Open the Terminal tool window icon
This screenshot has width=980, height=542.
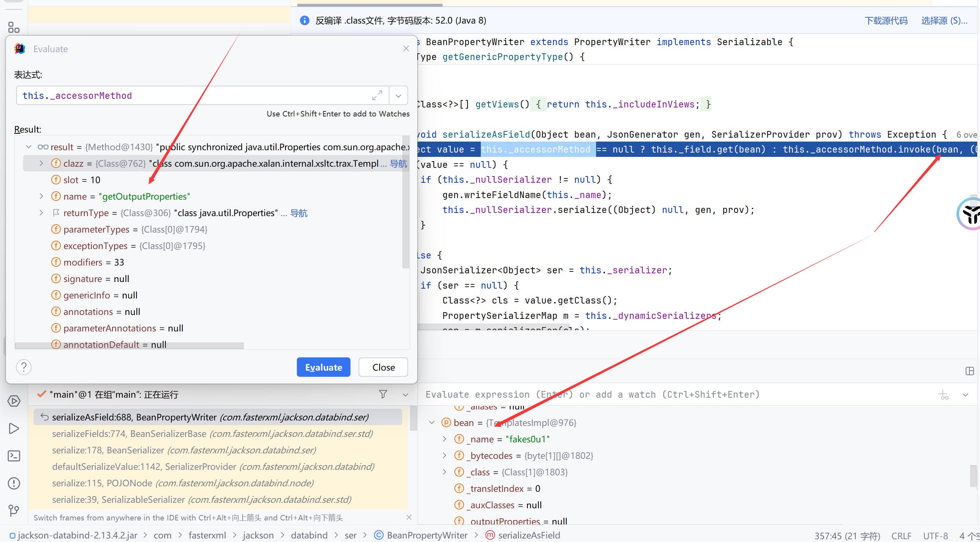tap(14, 456)
